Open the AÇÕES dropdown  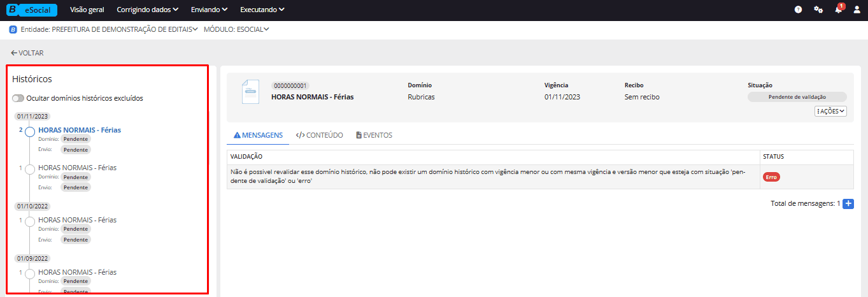[830, 111]
